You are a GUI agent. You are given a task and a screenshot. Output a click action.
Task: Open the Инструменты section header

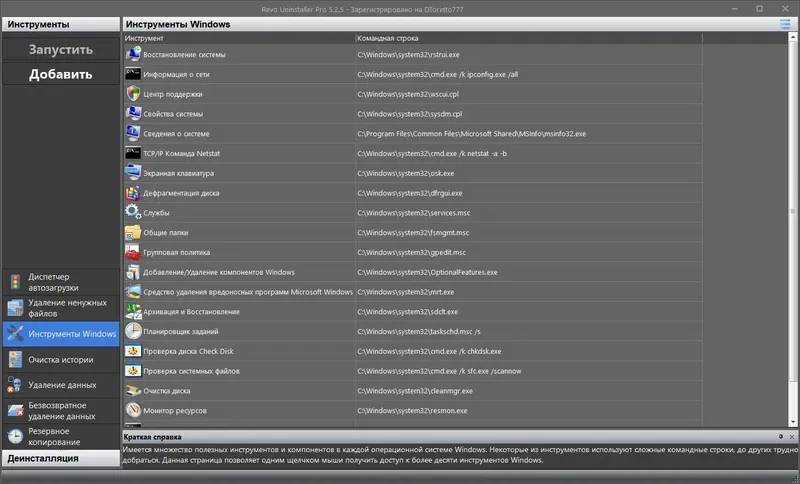coord(61,24)
